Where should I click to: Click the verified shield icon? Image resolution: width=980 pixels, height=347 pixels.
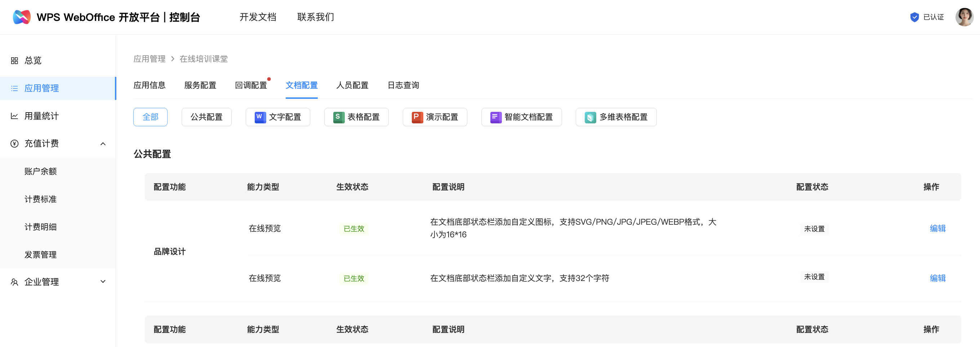click(914, 17)
